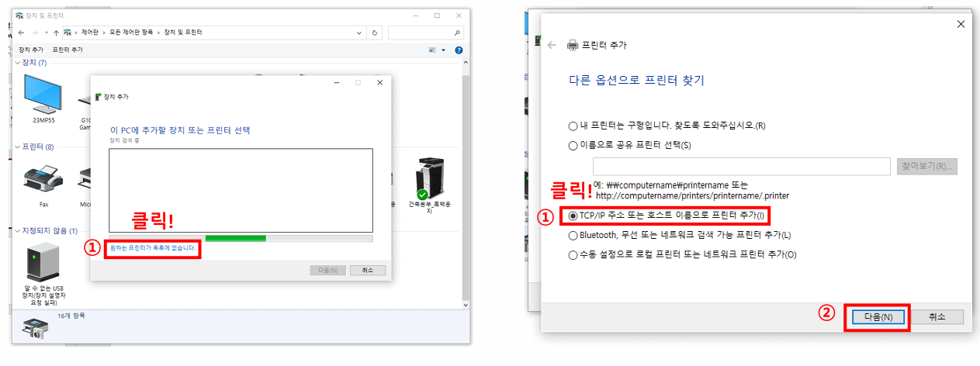Image resolution: width=980 pixels, height=366 pixels.
Task: Go up one level with the up arrow
Action: 56,33
